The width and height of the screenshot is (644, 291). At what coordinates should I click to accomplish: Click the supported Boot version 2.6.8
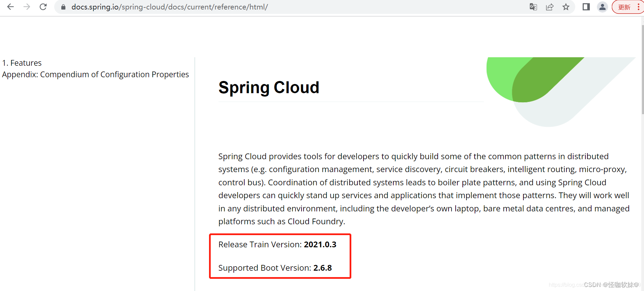tap(323, 268)
